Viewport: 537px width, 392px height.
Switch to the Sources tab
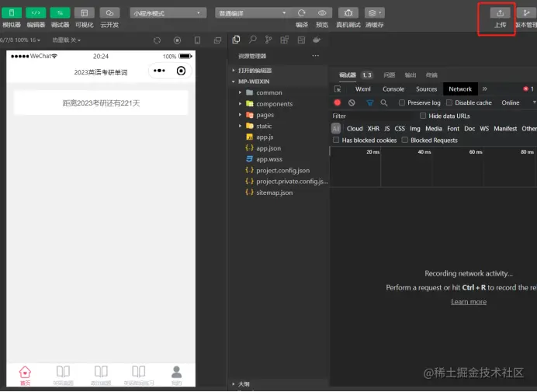coord(426,89)
